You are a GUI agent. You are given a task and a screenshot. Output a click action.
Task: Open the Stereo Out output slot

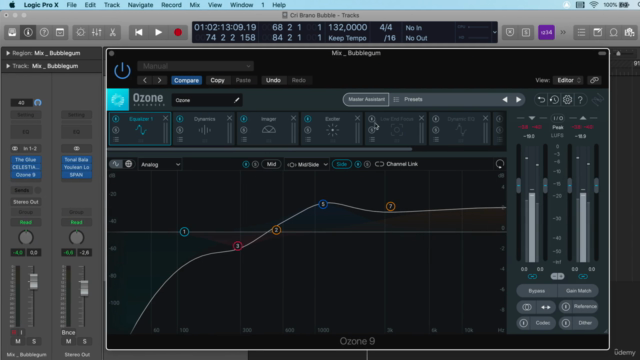point(26,202)
